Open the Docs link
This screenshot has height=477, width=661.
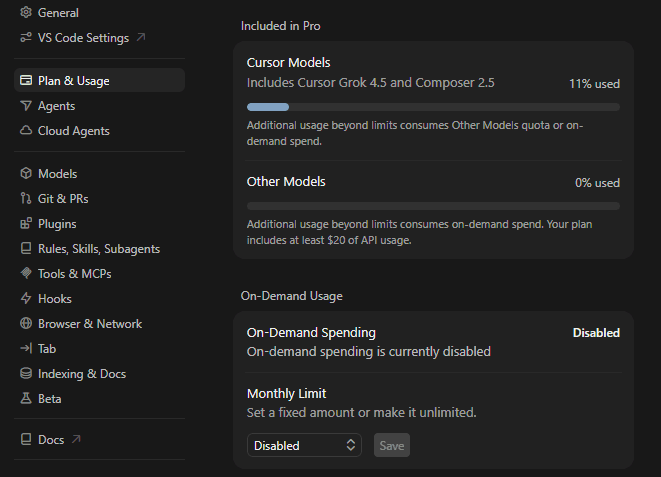point(99,439)
